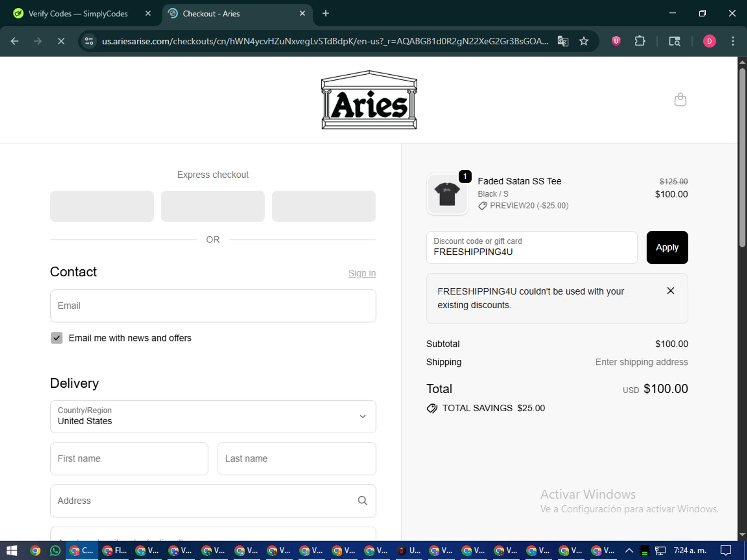Open the uBlock shield extension
The image size is (747, 560).
tap(616, 41)
